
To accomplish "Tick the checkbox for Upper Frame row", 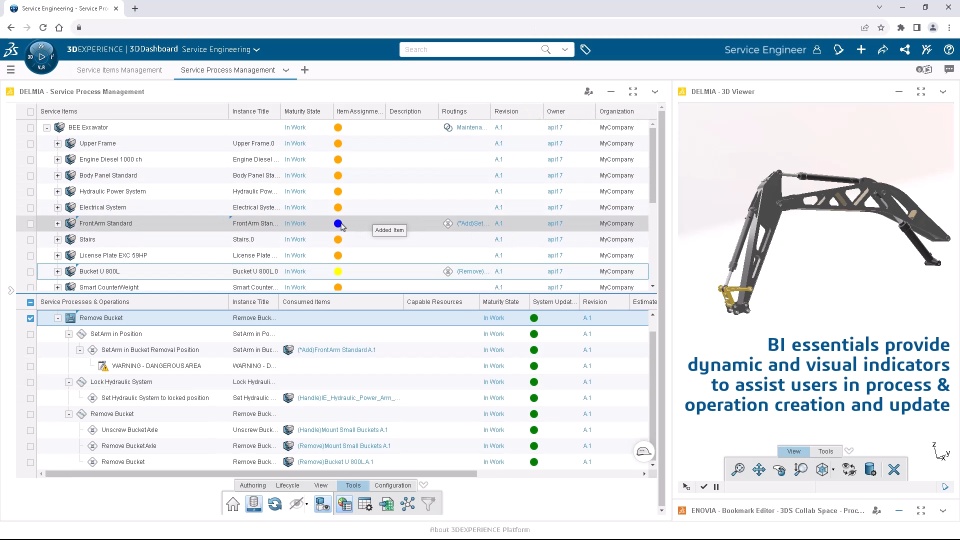I will 31,144.
